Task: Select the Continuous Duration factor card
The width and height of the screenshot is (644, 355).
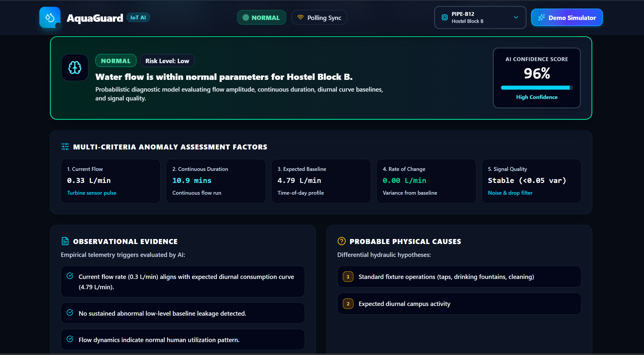Action: 216,181
